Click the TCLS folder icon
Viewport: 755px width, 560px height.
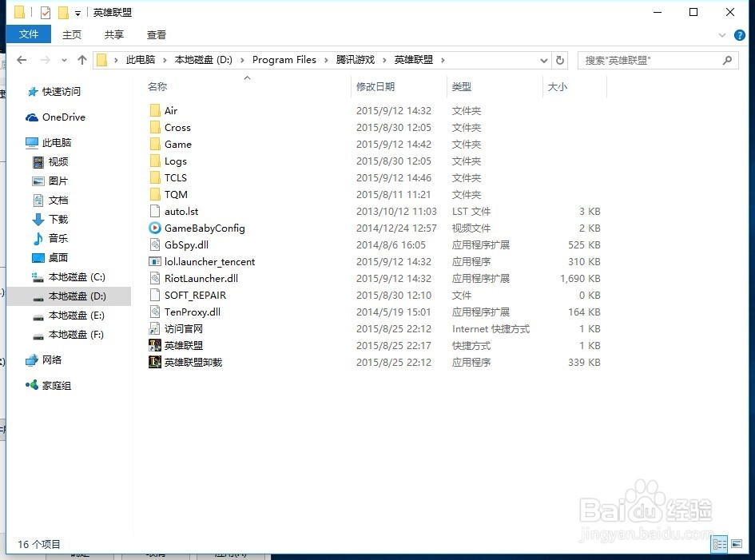155,177
